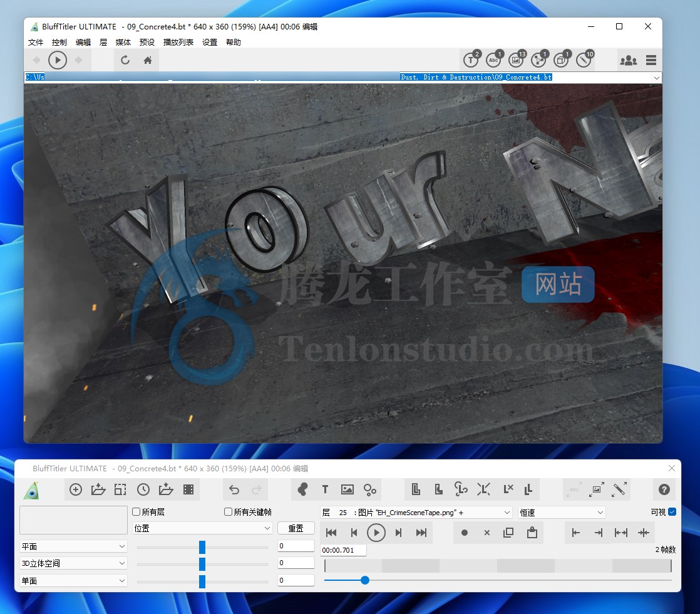Screen dimensions: 700x614
Task: Click the undo arrow icon
Action: tap(234, 490)
